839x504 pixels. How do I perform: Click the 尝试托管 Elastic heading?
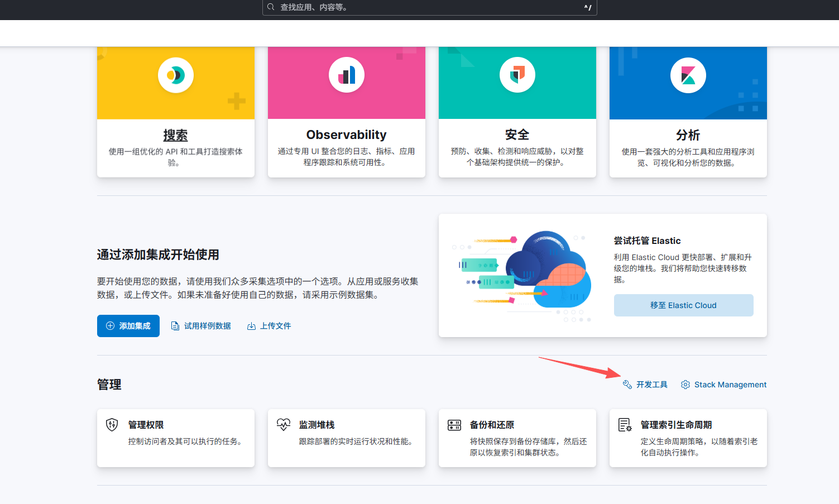tap(648, 241)
